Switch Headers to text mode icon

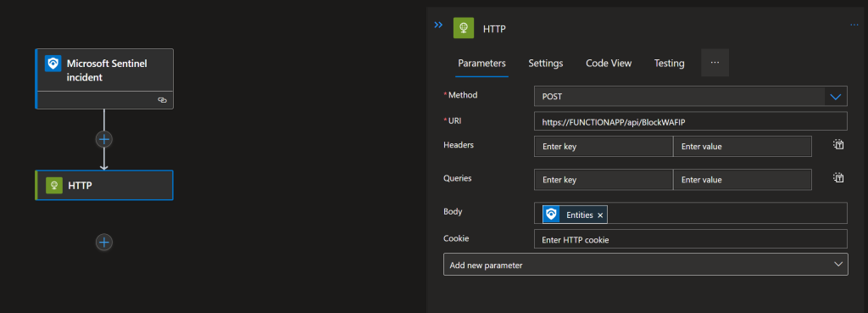point(839,144)
